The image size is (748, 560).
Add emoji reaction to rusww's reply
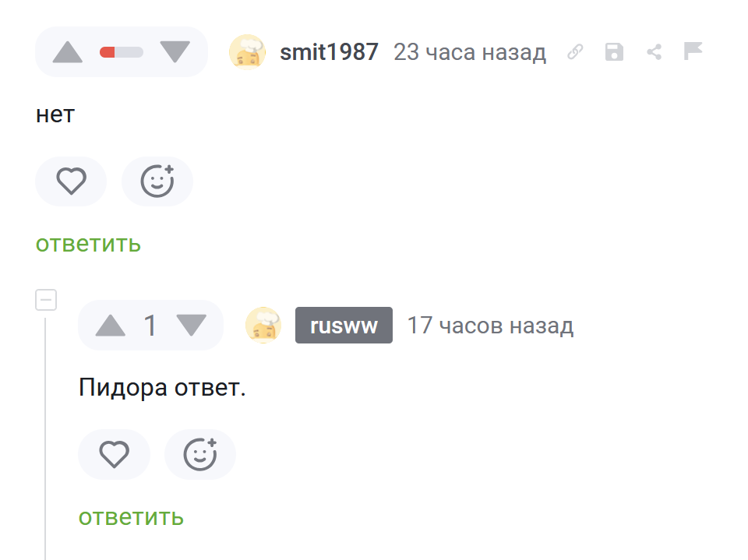(x=199, y=454)
